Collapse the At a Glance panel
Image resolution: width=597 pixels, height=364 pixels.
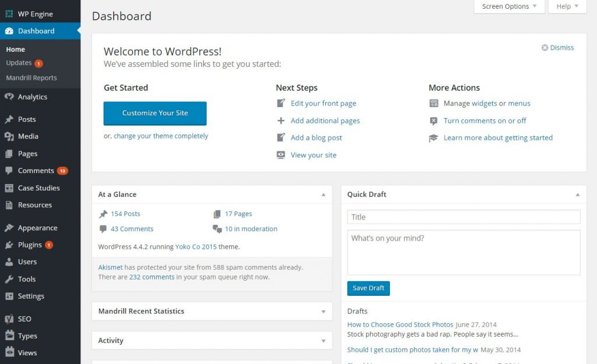tap(323, 195)
